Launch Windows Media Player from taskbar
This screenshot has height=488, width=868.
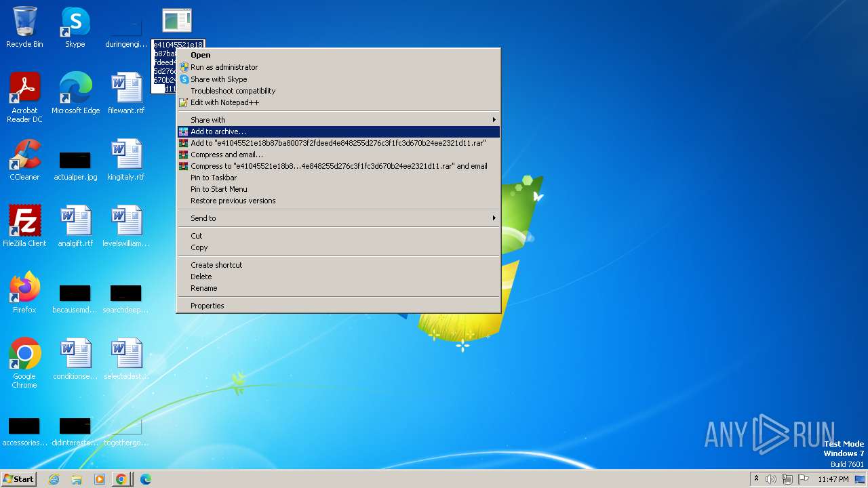point(99,479)
